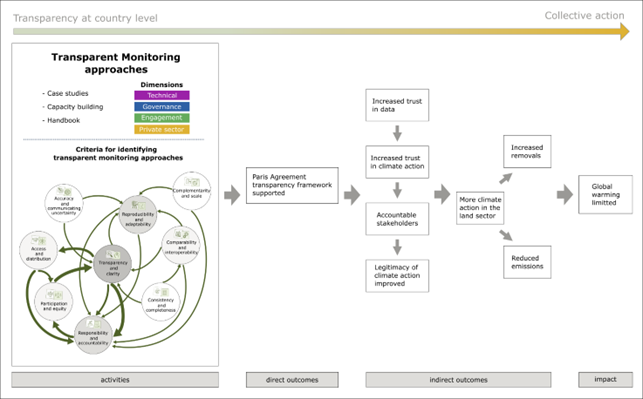
Task: Select the Increased trust in data box
Action: click(x=397, y=105)
